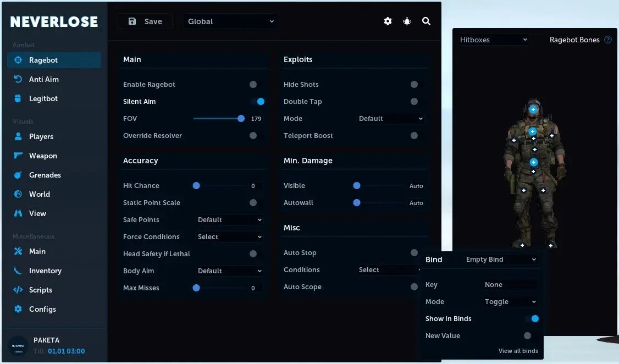Open the Global config dropdown

pos(230,21)
